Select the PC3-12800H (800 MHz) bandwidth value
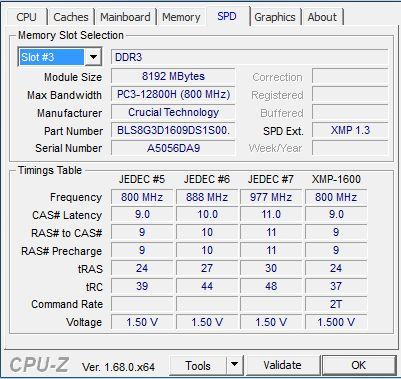 tap(173, 94)
